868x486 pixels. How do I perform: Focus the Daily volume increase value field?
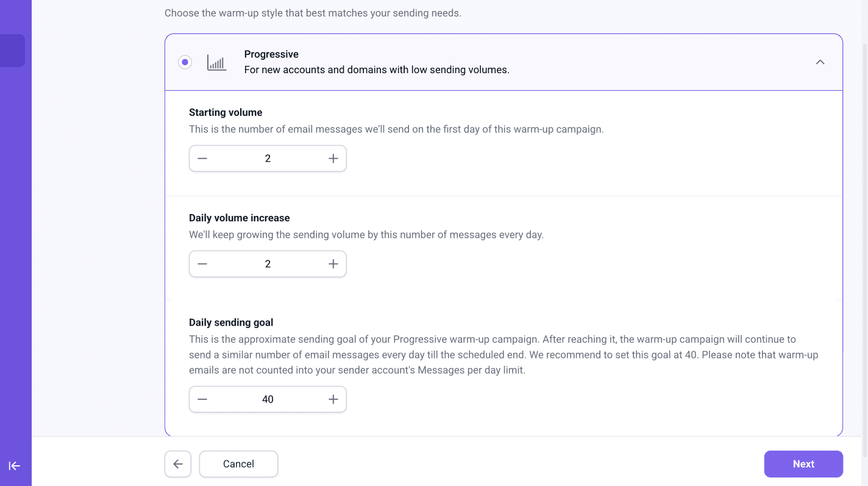[268, 264]
